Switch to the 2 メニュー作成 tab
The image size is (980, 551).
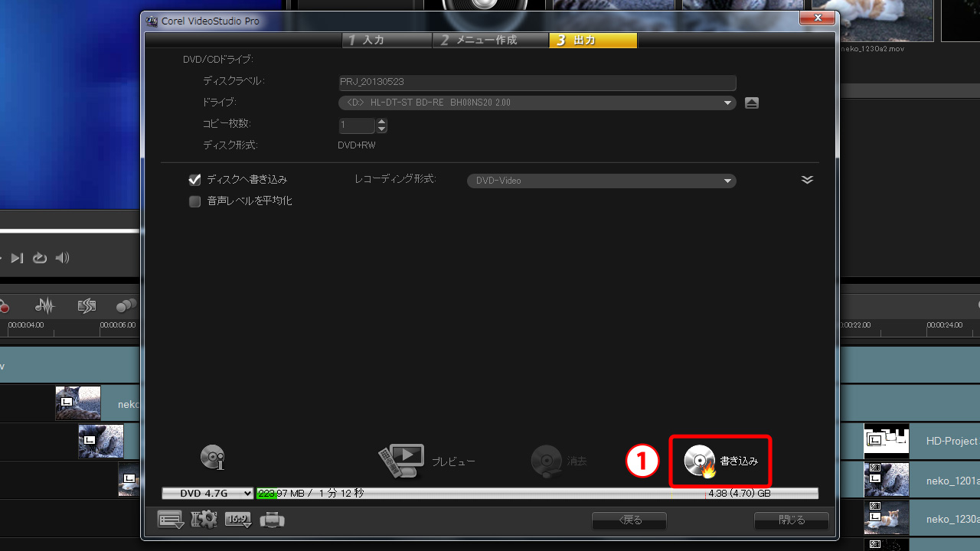490,41
